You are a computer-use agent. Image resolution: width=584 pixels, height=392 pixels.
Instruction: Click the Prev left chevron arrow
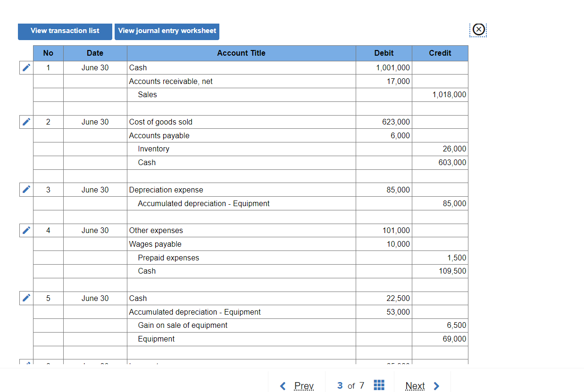283,386
